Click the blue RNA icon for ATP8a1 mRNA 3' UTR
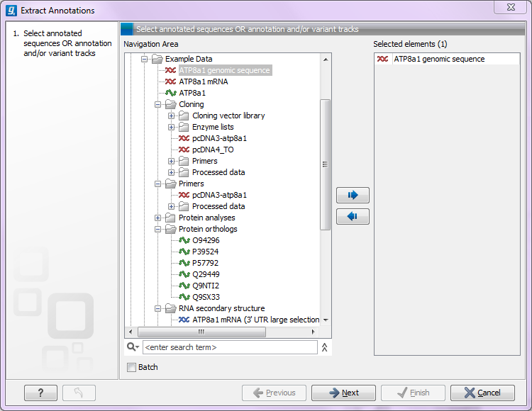 click(184, 320)
